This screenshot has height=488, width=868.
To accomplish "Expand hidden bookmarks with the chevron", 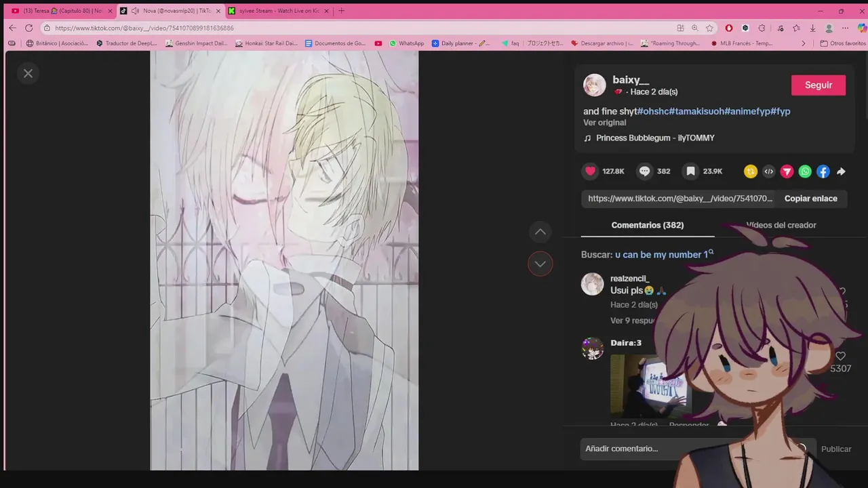I will point(804,43).
